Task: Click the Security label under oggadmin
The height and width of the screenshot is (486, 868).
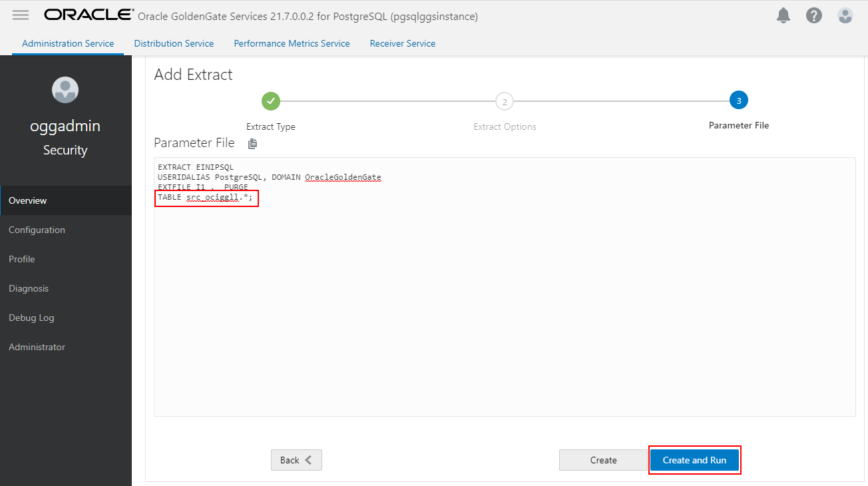Action: click(65, 150)
